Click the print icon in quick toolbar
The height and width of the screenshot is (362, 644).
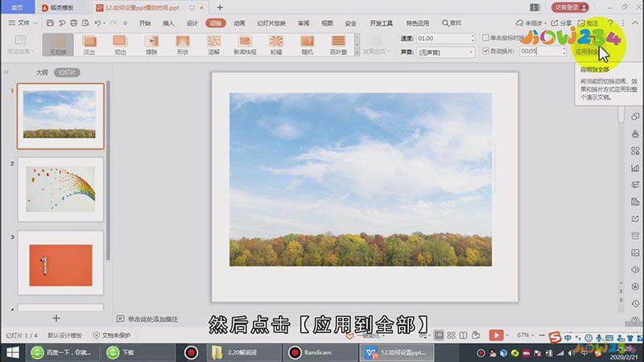click(x=73, y=23)
